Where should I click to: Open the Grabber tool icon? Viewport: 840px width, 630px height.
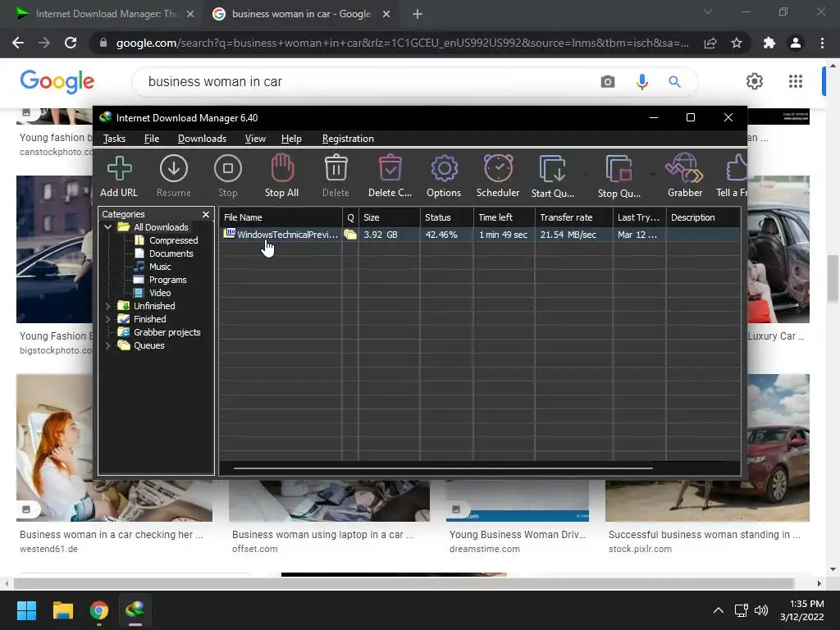pyautogui.click(x=685, y=167)
